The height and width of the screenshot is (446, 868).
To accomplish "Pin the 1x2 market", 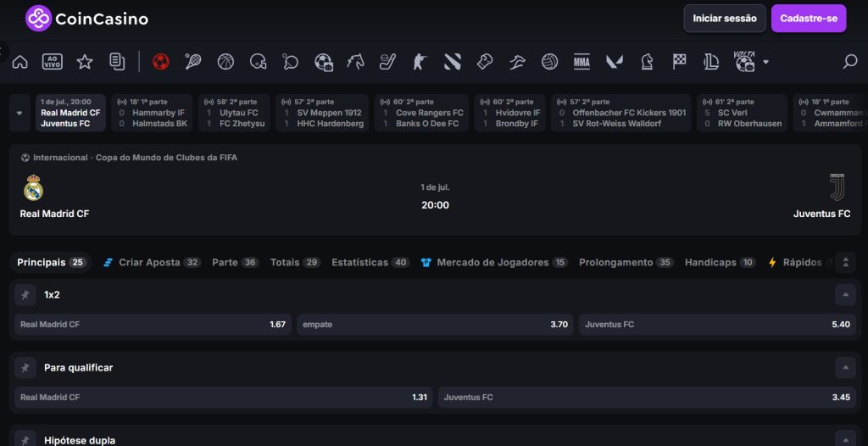I will coord(25,295).
